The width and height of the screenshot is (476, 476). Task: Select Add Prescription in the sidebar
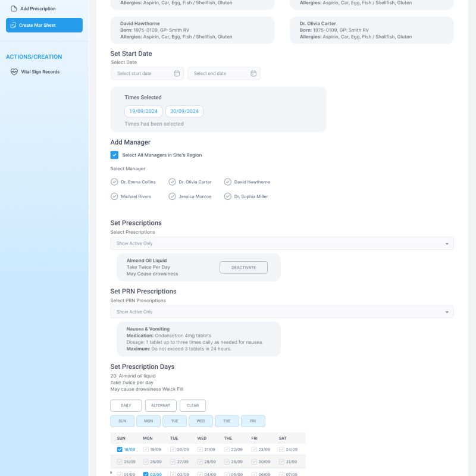click(37, 9)
